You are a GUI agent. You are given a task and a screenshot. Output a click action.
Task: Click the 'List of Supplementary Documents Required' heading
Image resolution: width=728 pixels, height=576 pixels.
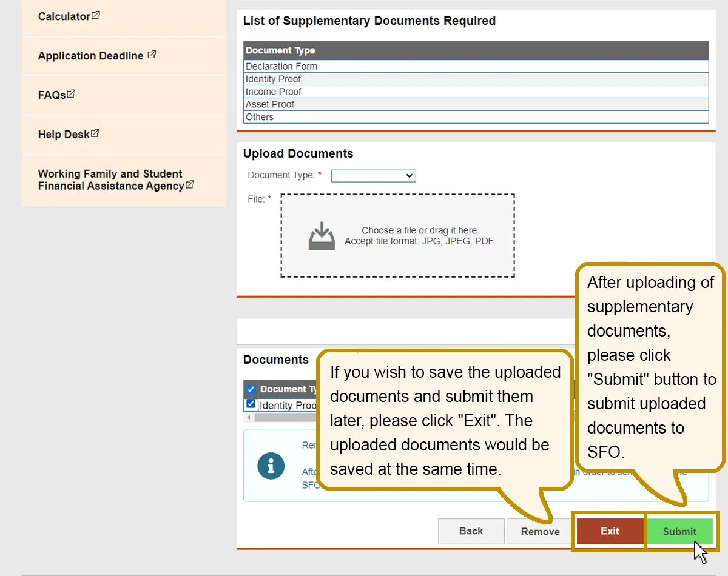pos(369,21)
